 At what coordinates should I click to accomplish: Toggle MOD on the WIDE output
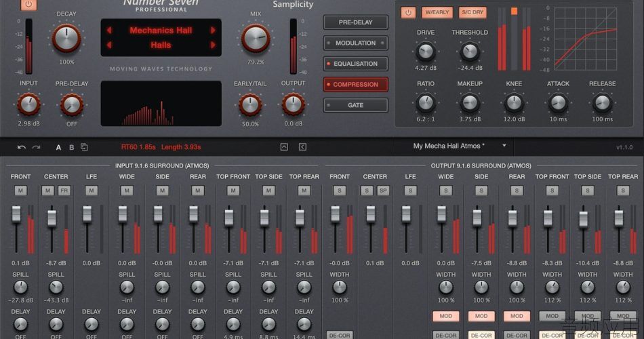click(445, 316)
